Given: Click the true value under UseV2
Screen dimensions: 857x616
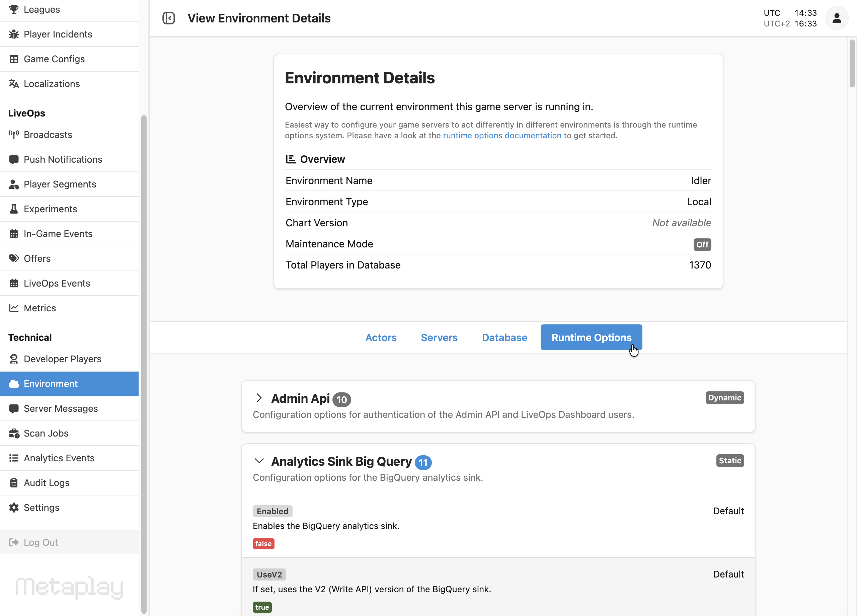Looking at the screenshot, I should pyautogui.click(x=262, y=607).
